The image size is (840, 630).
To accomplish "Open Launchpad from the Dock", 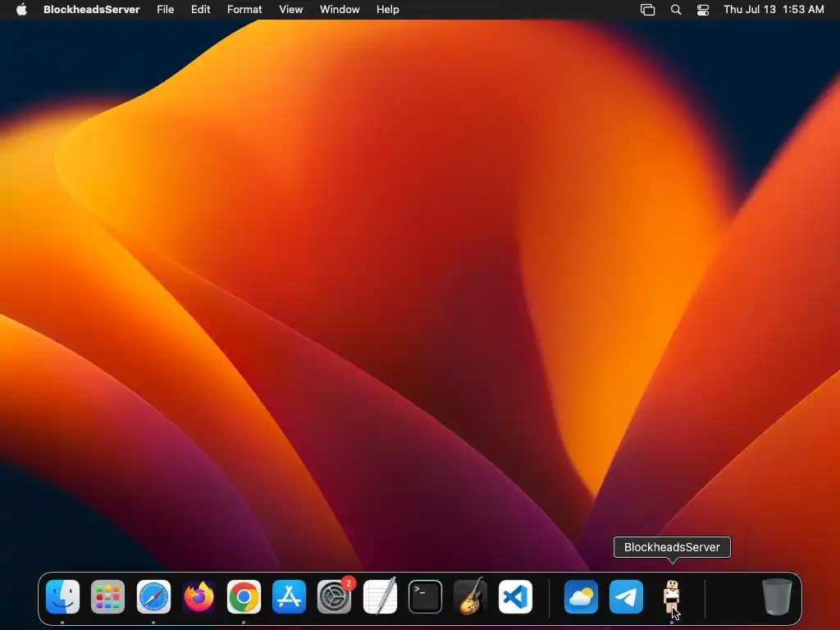I will point(107,596).
